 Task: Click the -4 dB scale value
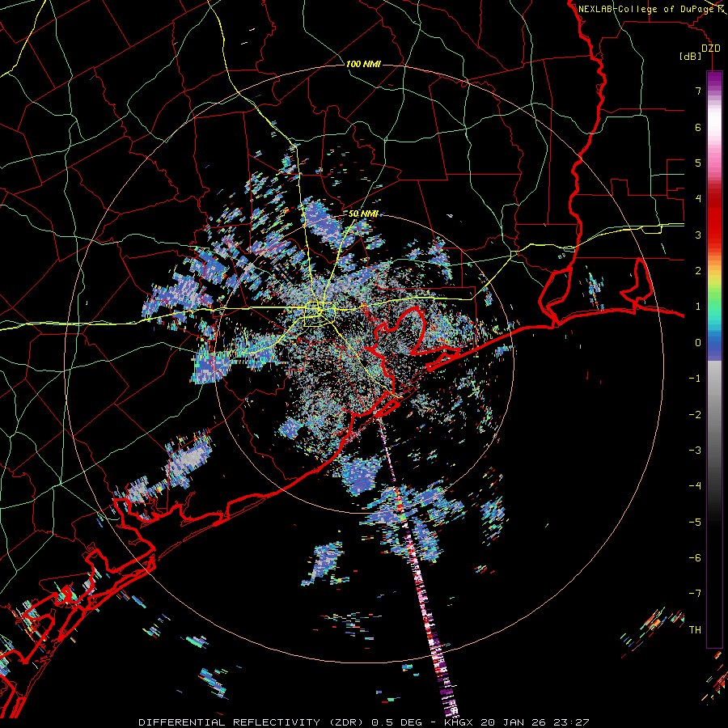(695, 486)
